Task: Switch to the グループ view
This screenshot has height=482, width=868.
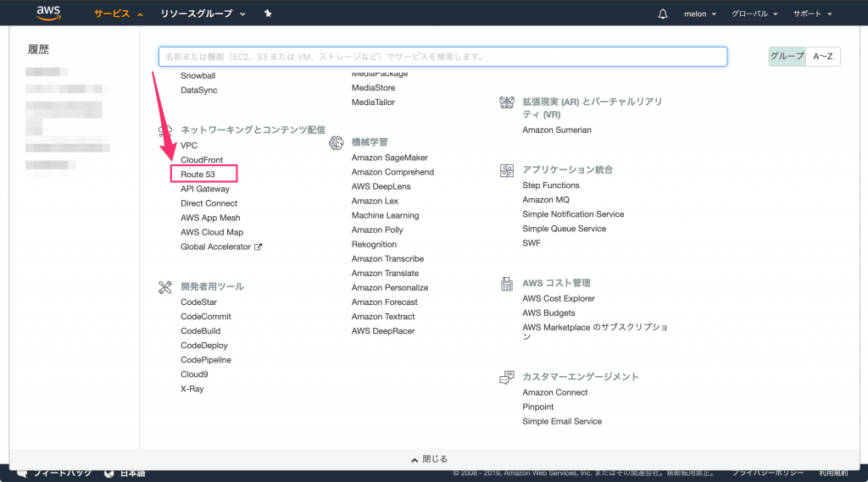Action: 787,57
